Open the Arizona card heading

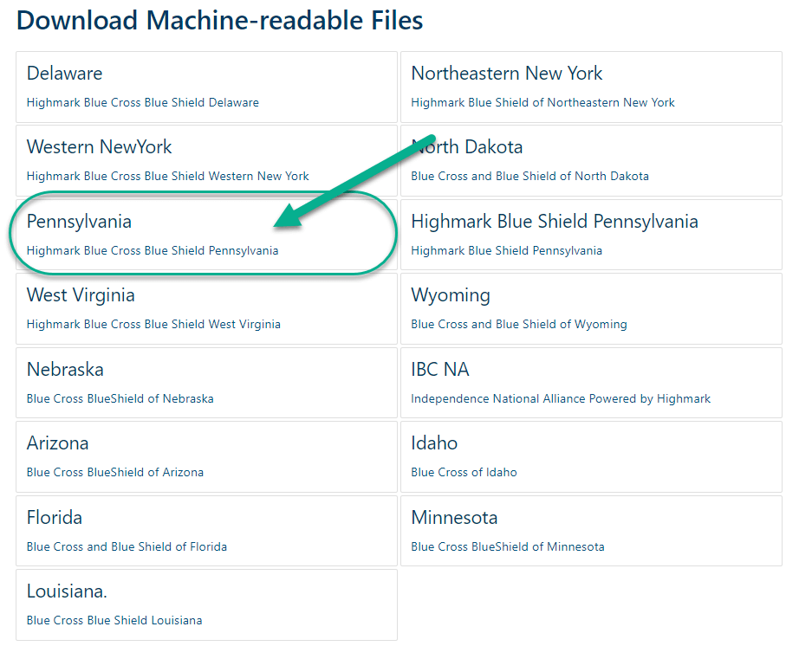[x=57, y=443]
